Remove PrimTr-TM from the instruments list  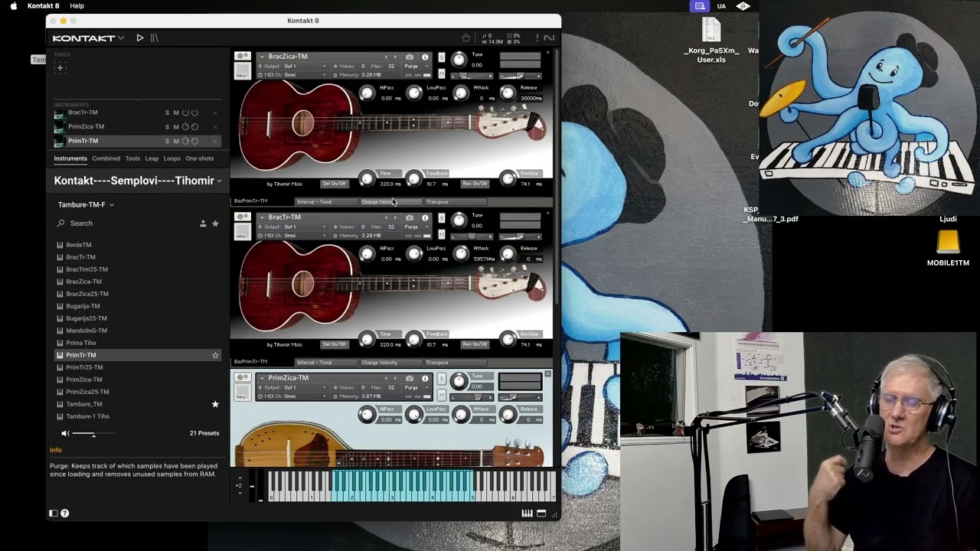click(x=215, y=141)
